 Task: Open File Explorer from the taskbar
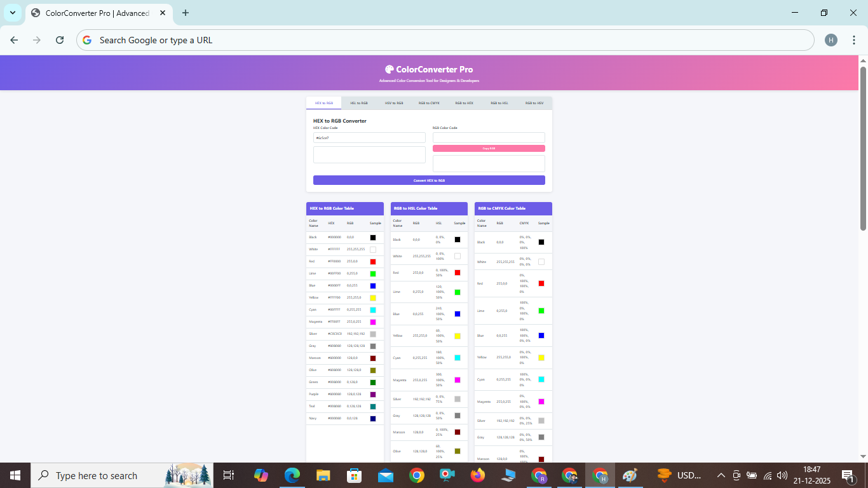[x=323, y=475]
